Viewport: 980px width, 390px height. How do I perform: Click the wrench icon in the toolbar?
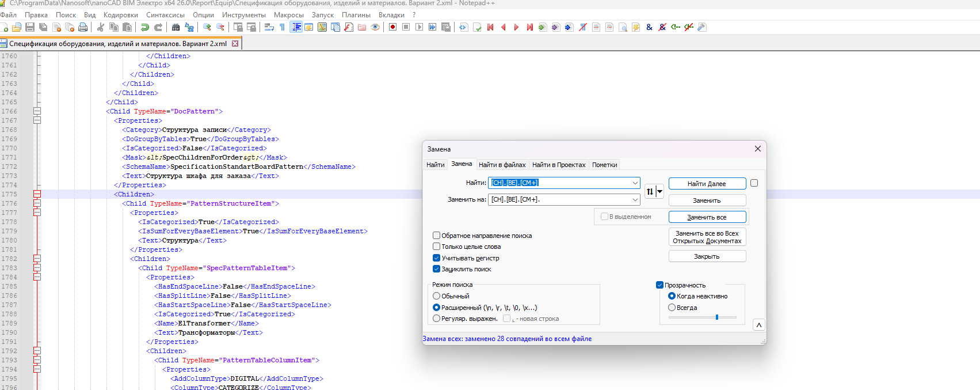[701, 27]
